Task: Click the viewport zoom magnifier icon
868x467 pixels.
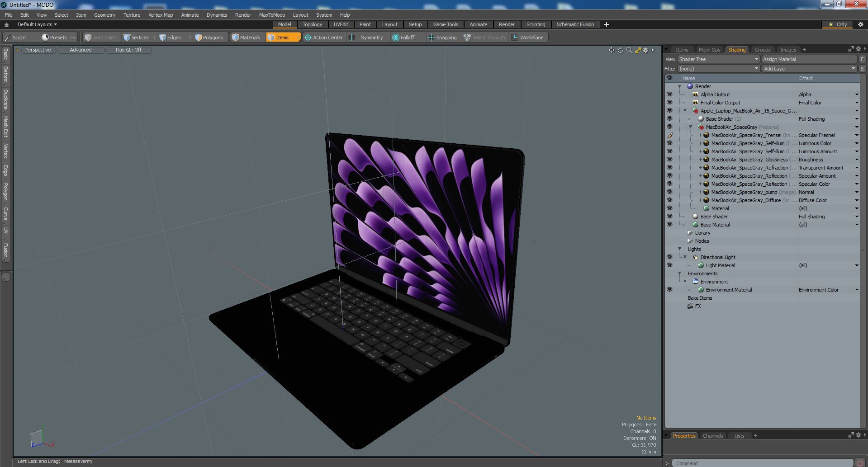Action: click(x=629, y=50)
